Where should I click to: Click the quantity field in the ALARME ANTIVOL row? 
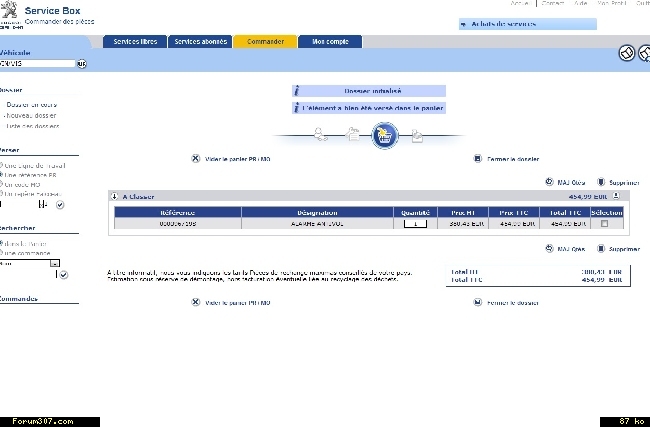coord(415,223)
